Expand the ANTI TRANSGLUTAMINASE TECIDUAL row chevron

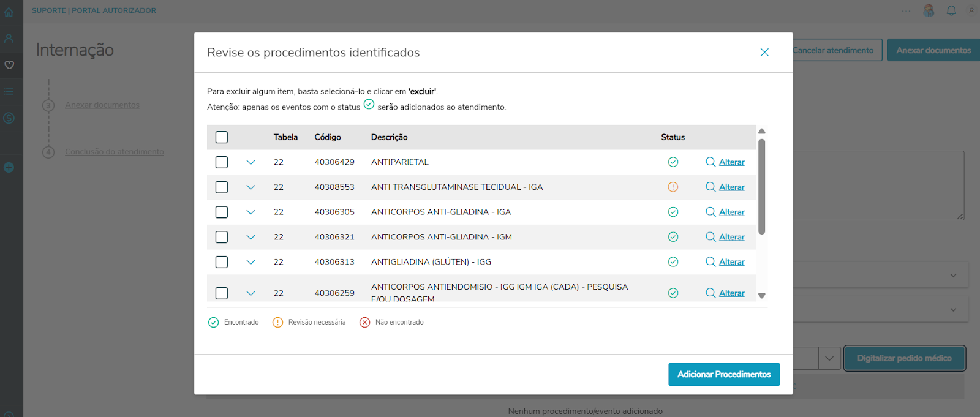[x=251, y=187]
